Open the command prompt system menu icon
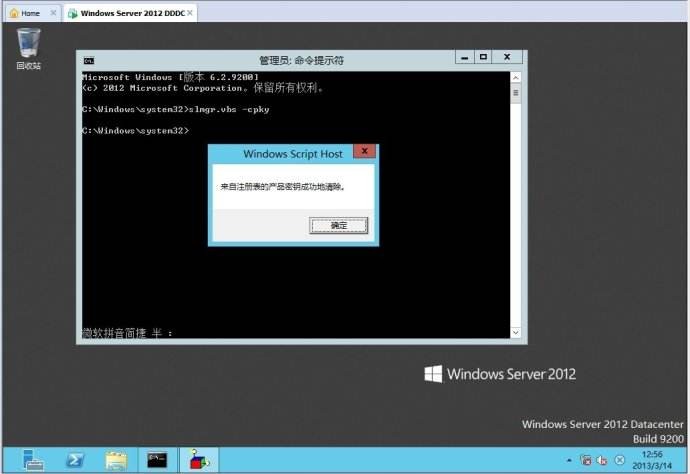690x474 pixels. coord(89,61)
